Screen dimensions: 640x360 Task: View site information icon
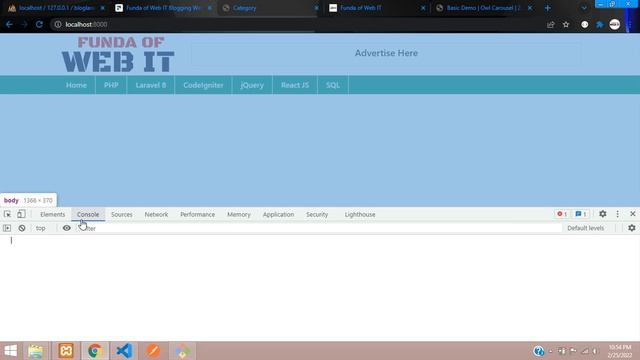(58, 24)
